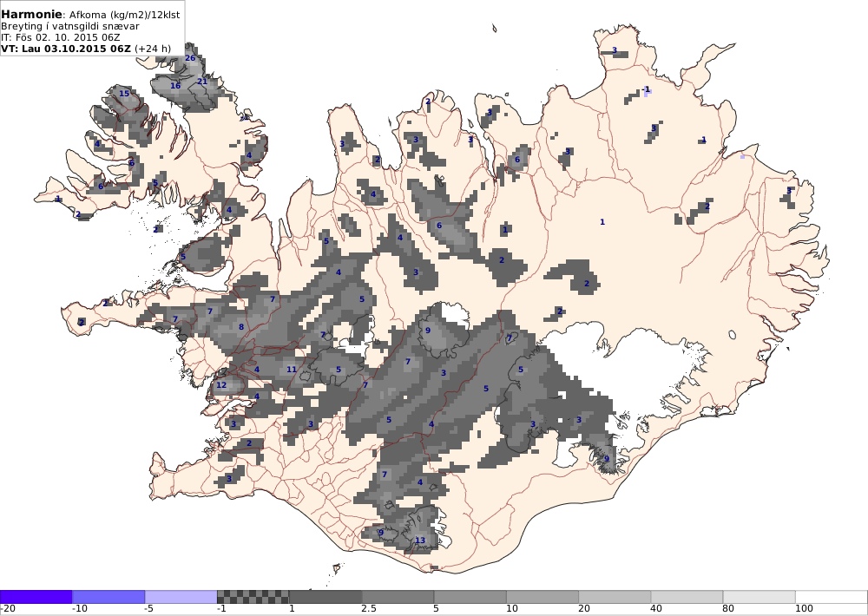Click the map value 11 in the southwest
The width and height of the screenshot is (868, 616).
click(292, 370)
